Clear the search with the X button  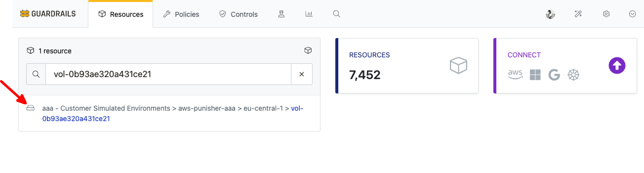pos(302,74)
